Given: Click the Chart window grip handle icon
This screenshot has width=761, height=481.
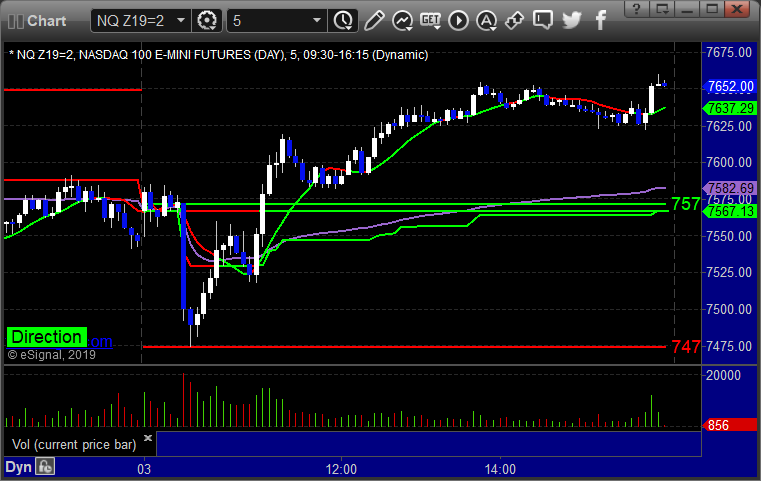Looking at the screenshot, I should tap(16, 21).
